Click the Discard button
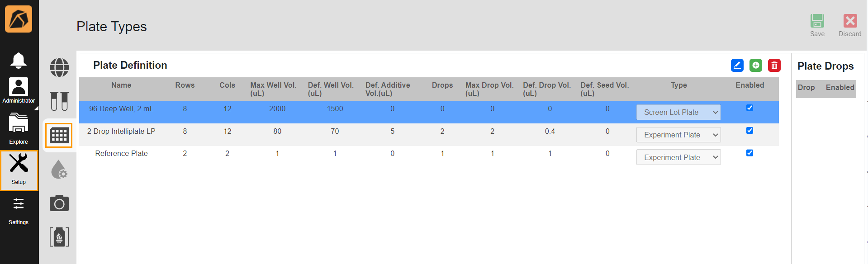 tap(850, 25)
